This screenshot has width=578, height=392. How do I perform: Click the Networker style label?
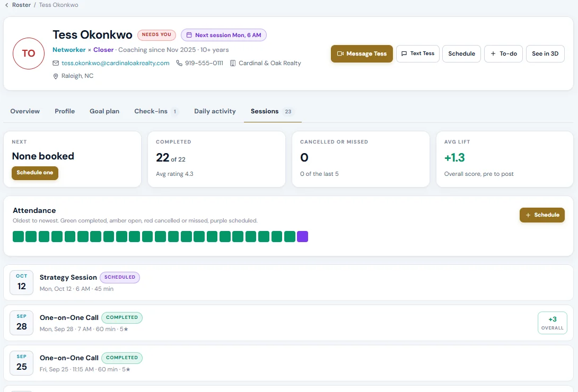point(69,50)
